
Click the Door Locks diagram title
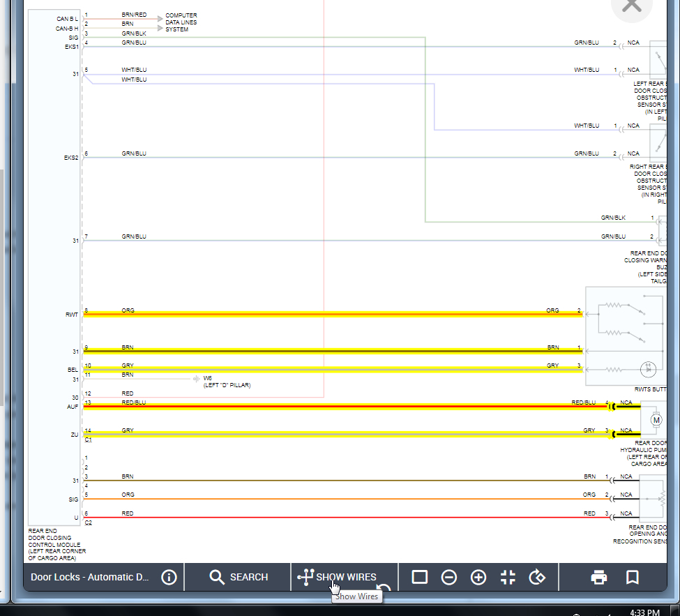(90, 578)
